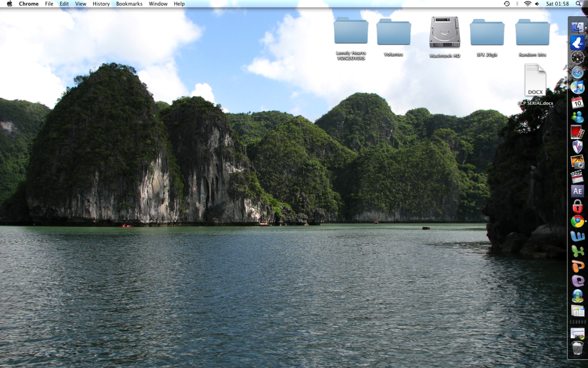Image resolution: width=588 pixels, height=368 pixels.
Task: Open the Apple menu
Action: (x=9, y=4)
